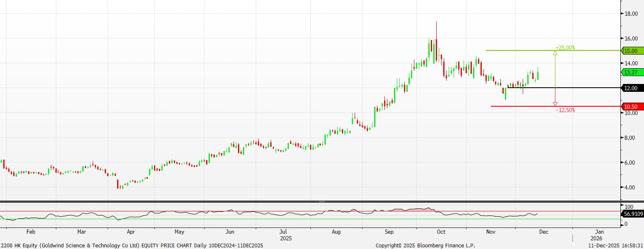
Task: Click the green upward arrowhead marker
Action: point(555,53)
